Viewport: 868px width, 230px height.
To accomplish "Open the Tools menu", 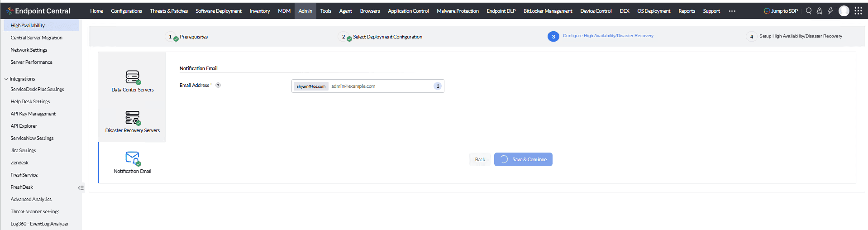I will [326, 11].
